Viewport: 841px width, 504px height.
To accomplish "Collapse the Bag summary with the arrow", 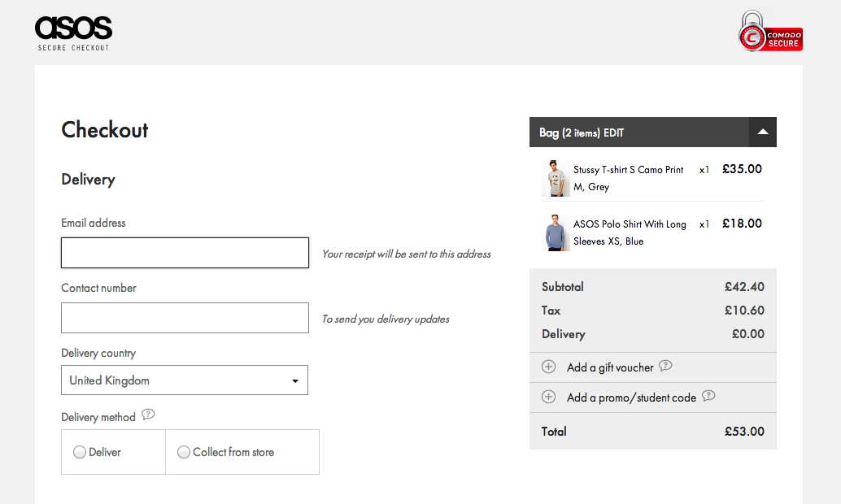I will 763,132.
